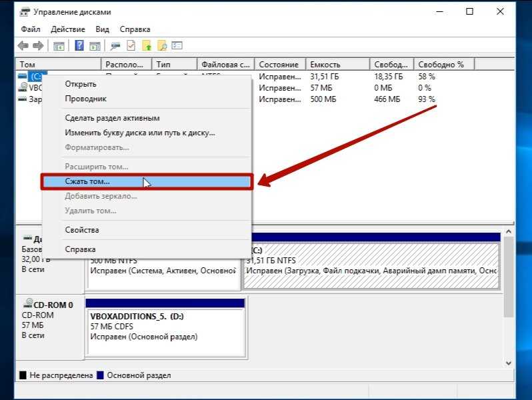Click the folder with green arrow icon
Image resolution: width=532 pixels, height=400 pixels.
[x=147, y=45]
